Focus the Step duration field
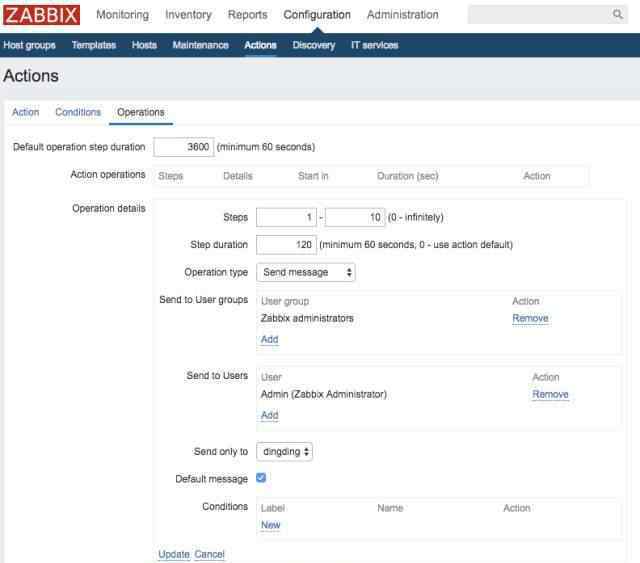640x563 pixels. (286, 245)
